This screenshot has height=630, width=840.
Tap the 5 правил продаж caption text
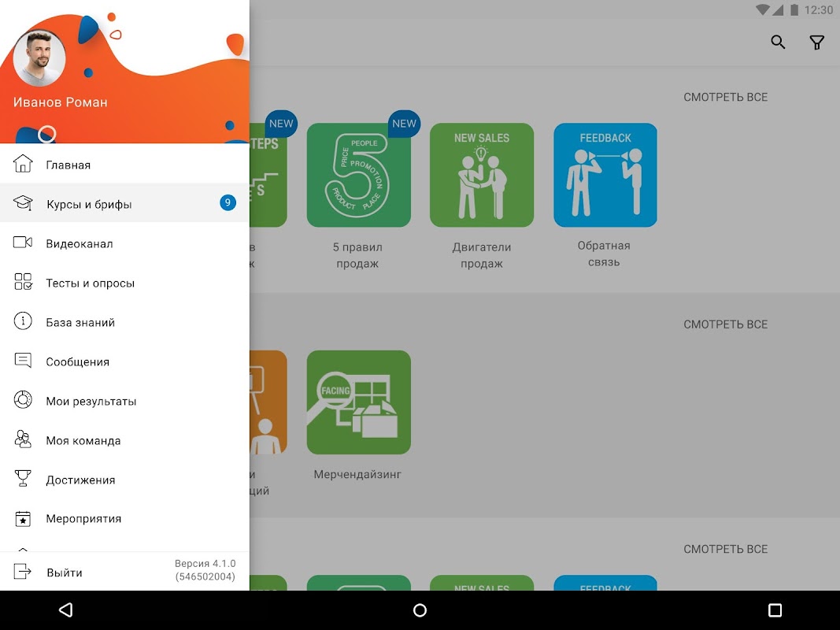(357, 255)
